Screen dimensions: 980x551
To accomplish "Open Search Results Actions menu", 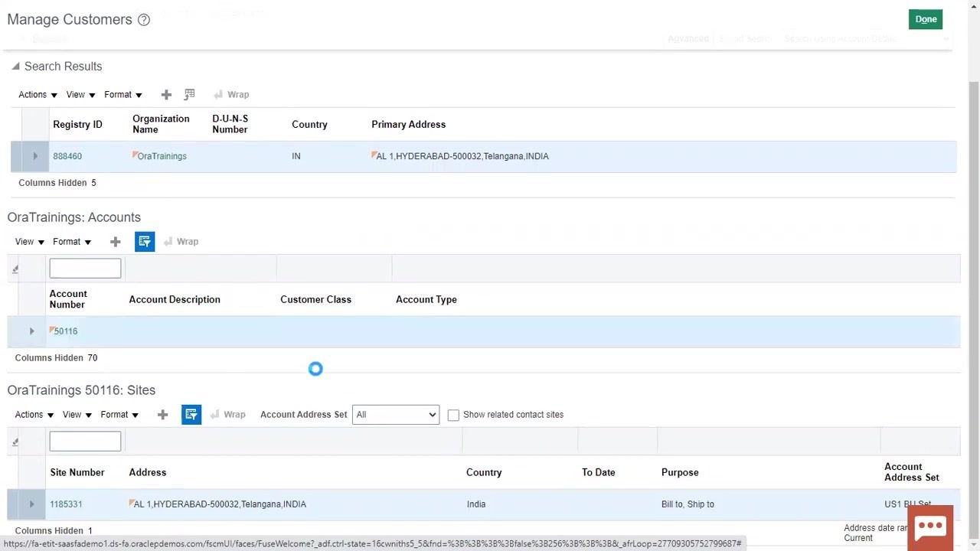I will [38, 95].
